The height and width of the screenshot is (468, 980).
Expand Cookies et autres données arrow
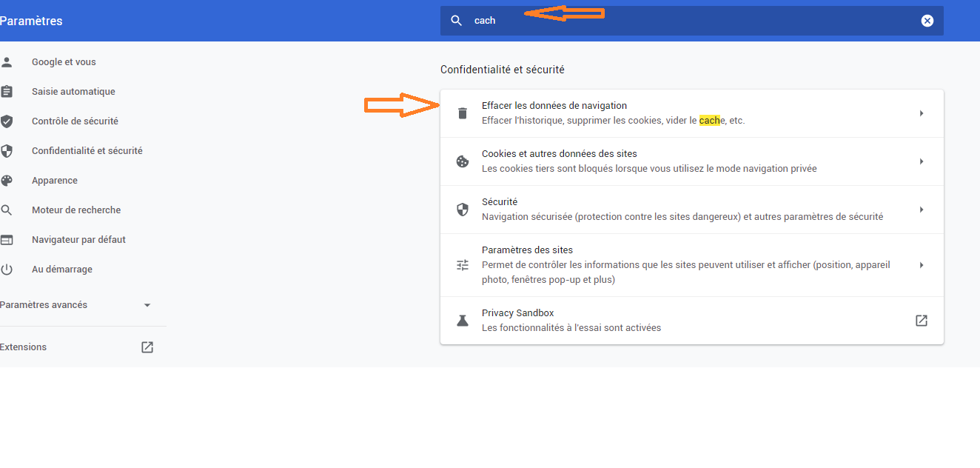point(921,161)
